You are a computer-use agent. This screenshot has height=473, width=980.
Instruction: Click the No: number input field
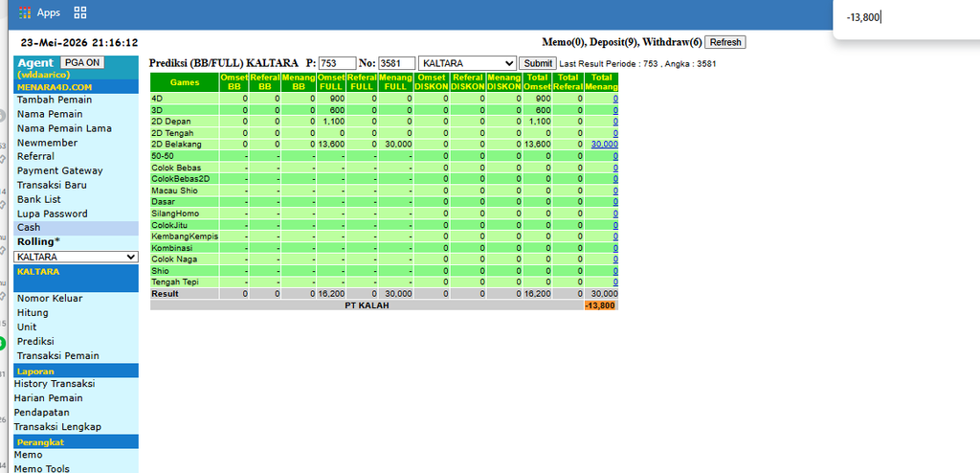(x=397, y=63)
